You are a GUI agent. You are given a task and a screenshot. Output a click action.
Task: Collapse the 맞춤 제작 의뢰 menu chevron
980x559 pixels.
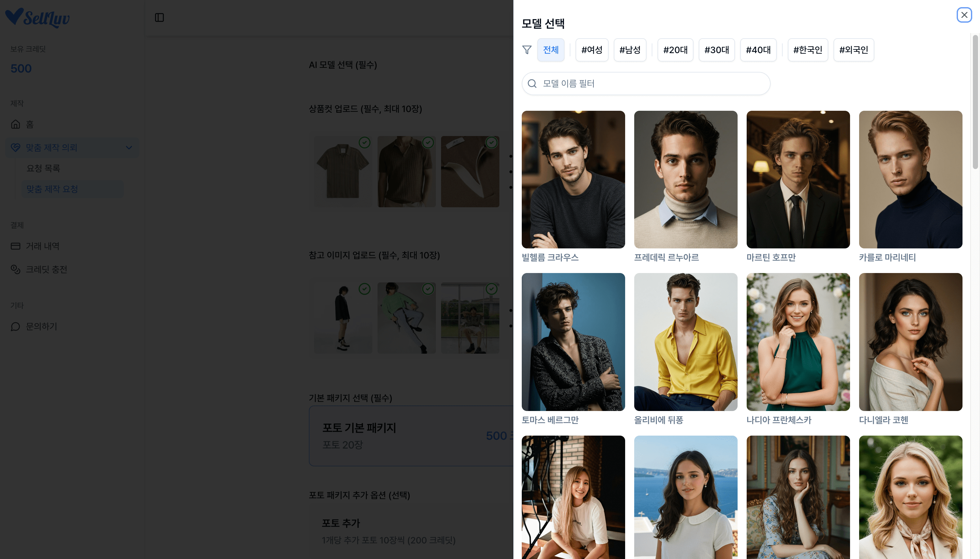tap(129, 148)
